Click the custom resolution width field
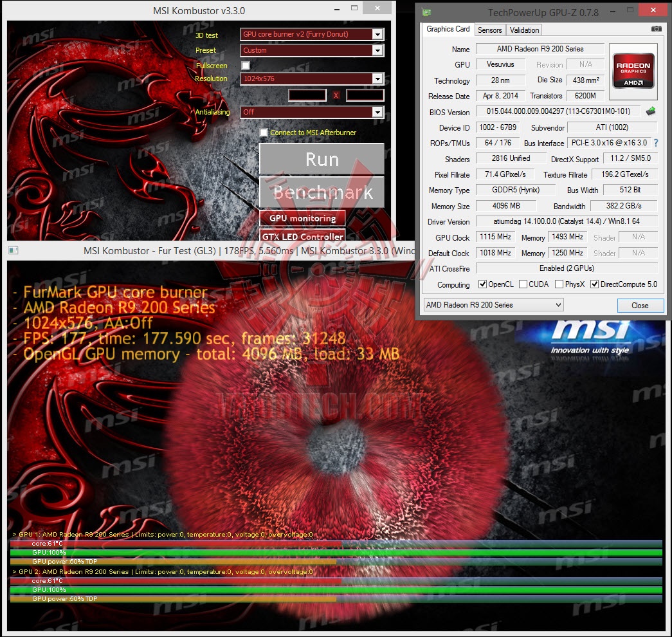The image size is (672, 637). coord(307,95)
